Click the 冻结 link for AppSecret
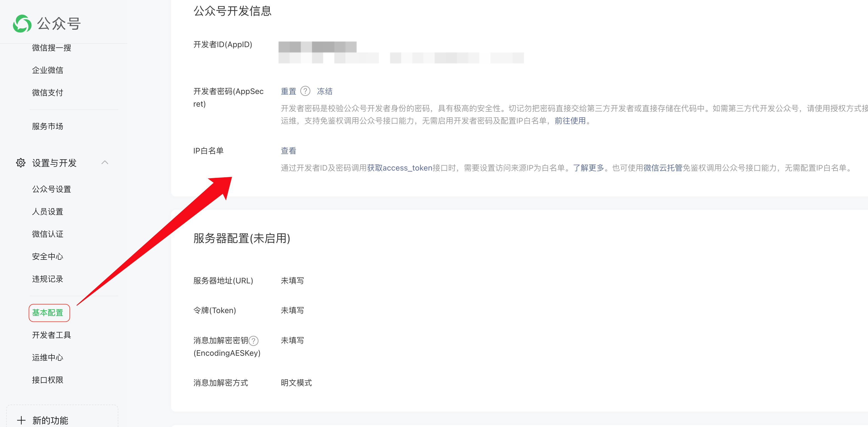 tap(324, 91)
